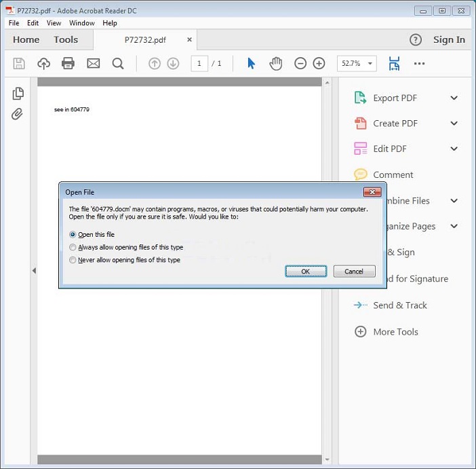Click the fit width scrolling icon
The height and width of the screenshot is (469, 476).
[394, 64]
